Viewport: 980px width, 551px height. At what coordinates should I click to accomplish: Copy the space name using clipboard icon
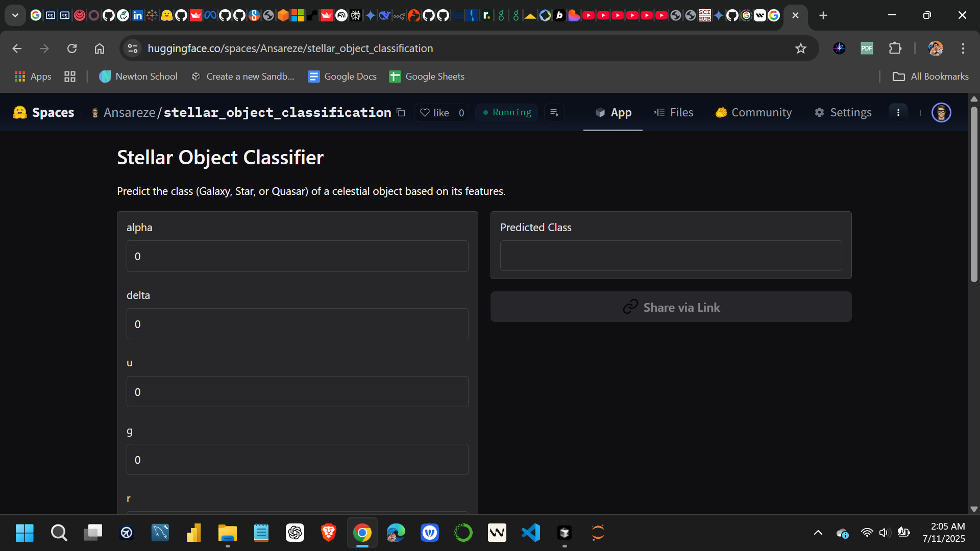401,112
